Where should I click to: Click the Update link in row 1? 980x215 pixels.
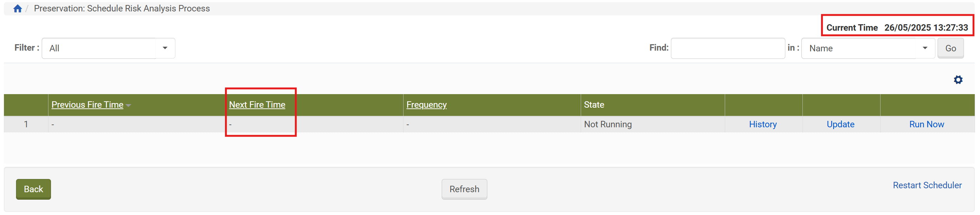pos(840,124)
